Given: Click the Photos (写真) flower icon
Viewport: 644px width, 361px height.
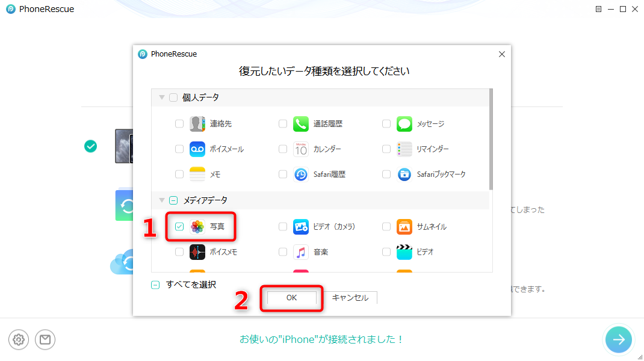Looking at the screenshot, I should pos(197,226).
